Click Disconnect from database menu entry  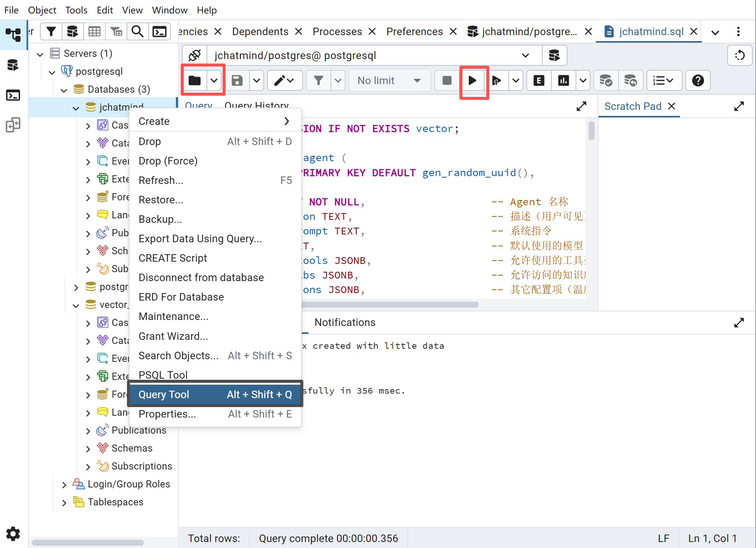(x=201, y=277)
